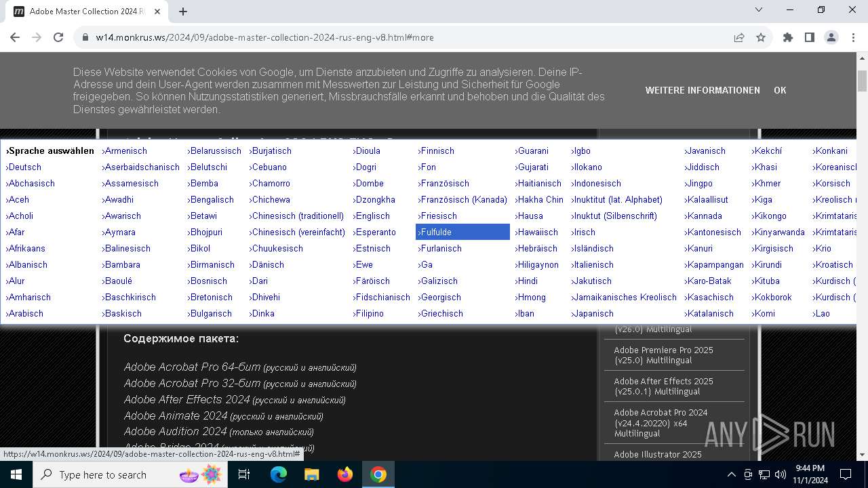Select Finnisch language option
The width and height of the screenshot is (868, 488).
point(435,150)
